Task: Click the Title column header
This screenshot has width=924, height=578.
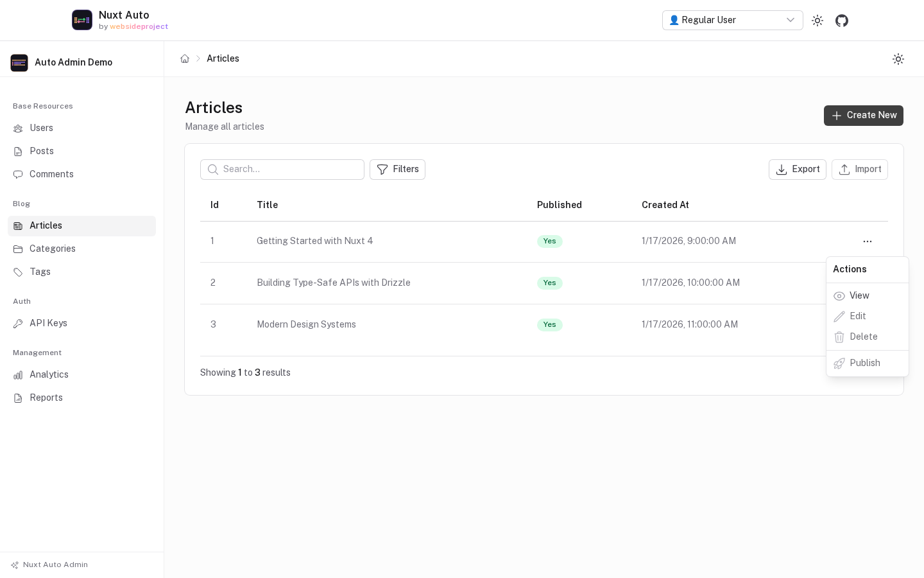Action: (x=268, y=205)
